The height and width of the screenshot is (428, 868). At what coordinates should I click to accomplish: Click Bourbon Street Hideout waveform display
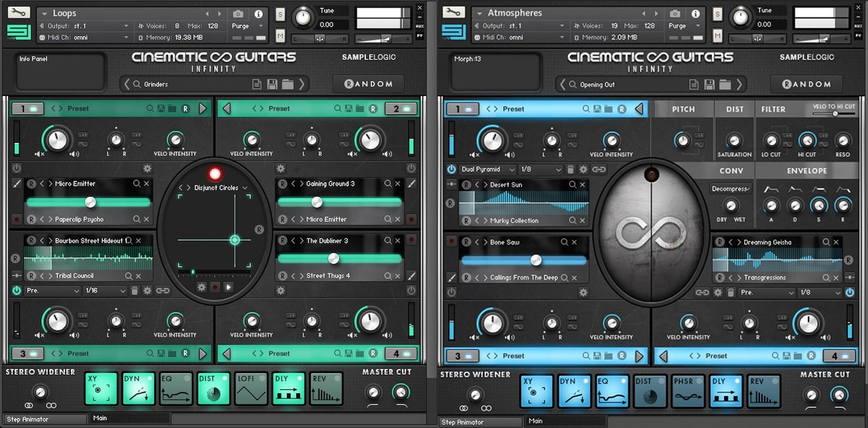click(x=88, y=258)
